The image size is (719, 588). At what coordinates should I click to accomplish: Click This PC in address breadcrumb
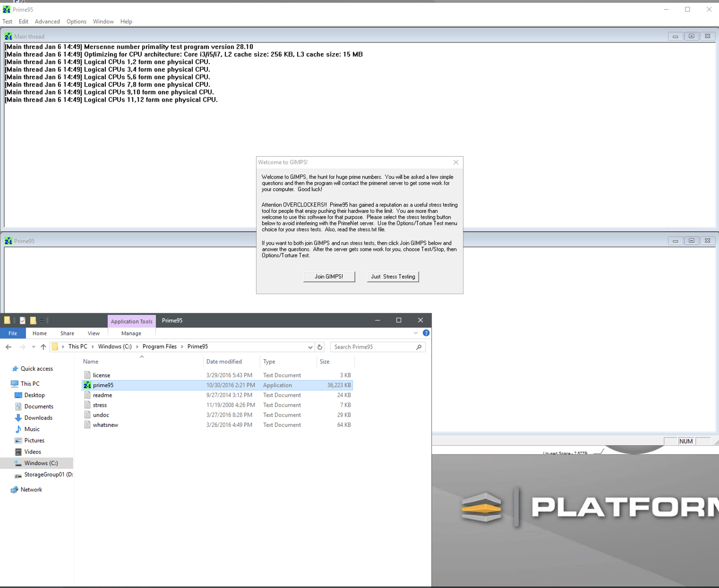[x=77, y=346]
